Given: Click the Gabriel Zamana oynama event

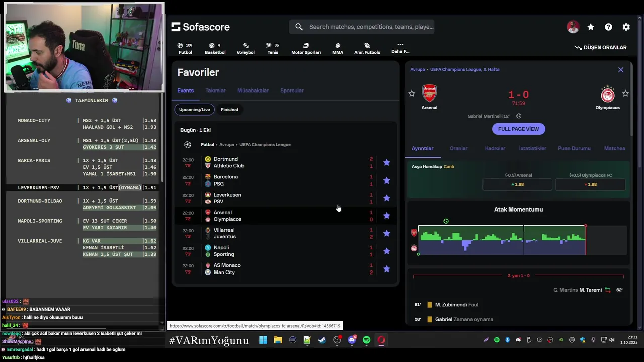Looking at the screenshot, I should (518, 319).
